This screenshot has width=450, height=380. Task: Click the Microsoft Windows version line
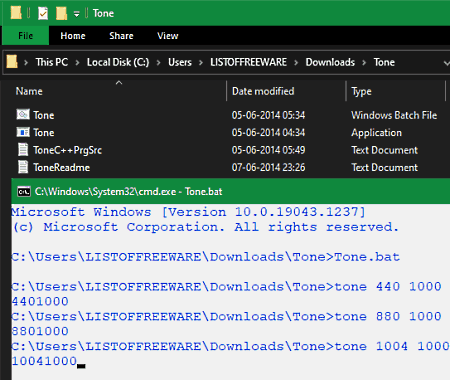click(189, 212)
